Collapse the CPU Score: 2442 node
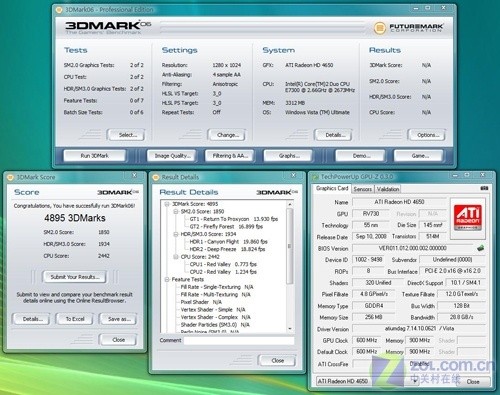Image resolution: width=500 pixels, height=395 pixels. pos(176,257)
